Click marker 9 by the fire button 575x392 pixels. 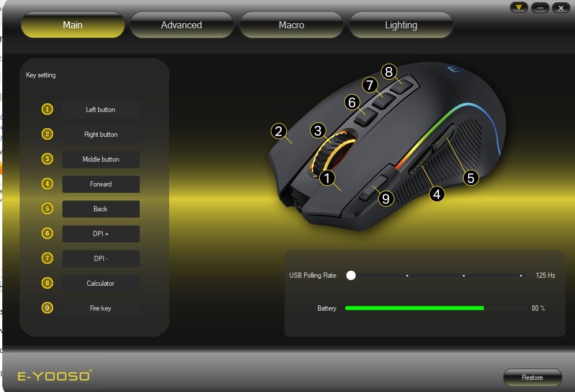(x=386, y=199)
